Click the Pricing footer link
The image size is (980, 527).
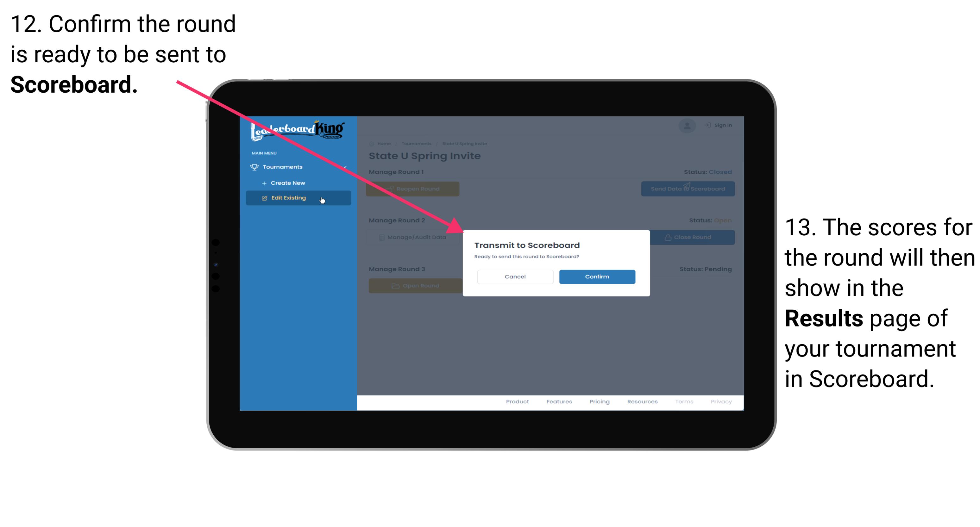click(599, 402)
